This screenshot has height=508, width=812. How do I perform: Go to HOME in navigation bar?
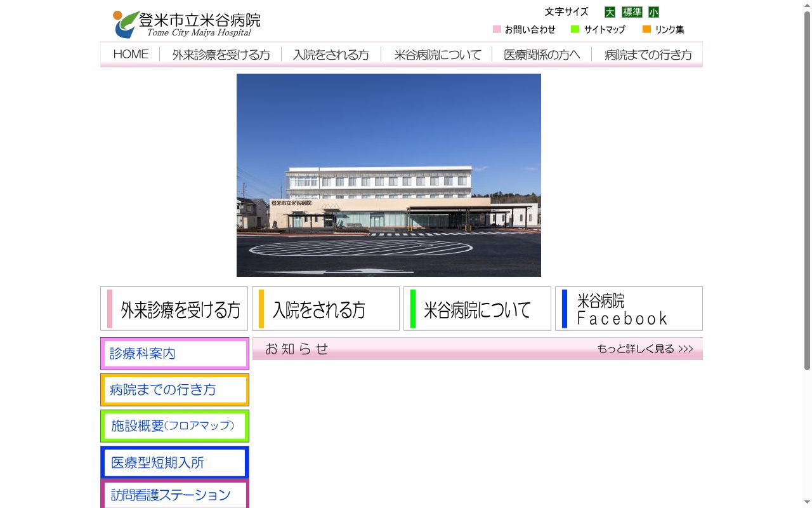click(x=131, y=55)
